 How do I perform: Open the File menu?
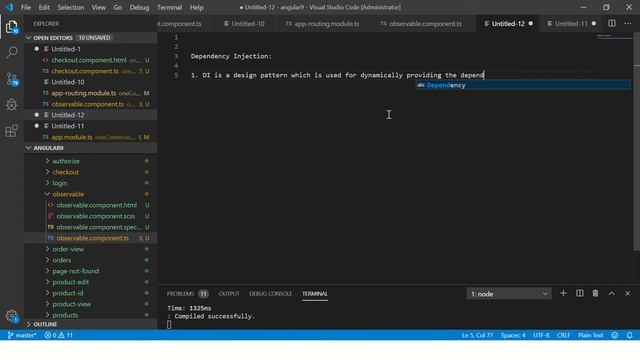click(x=26, y=7)
